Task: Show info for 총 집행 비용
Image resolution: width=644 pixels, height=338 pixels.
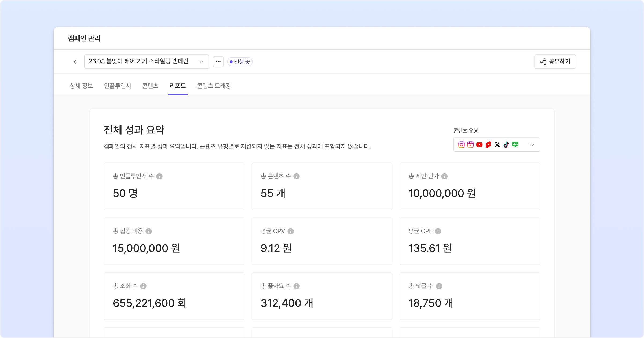Action: 149,231
